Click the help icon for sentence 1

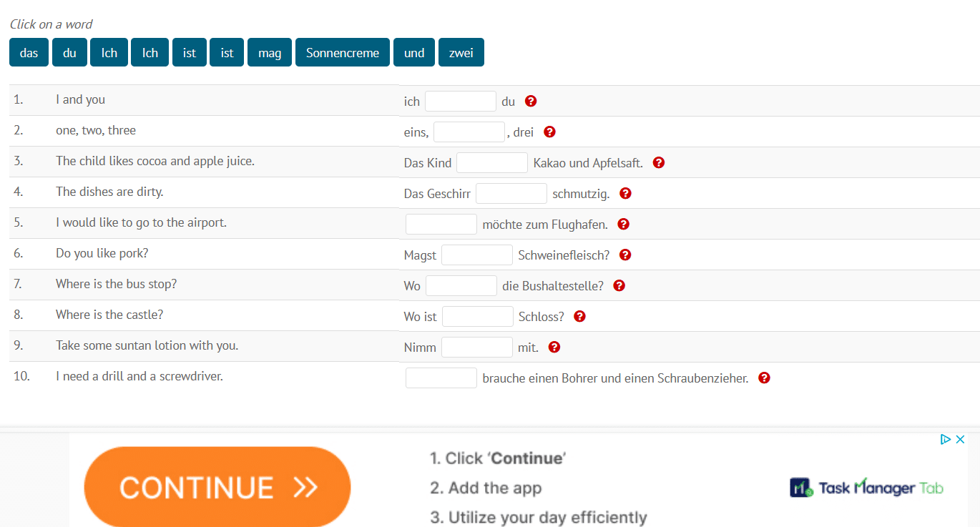531,102
